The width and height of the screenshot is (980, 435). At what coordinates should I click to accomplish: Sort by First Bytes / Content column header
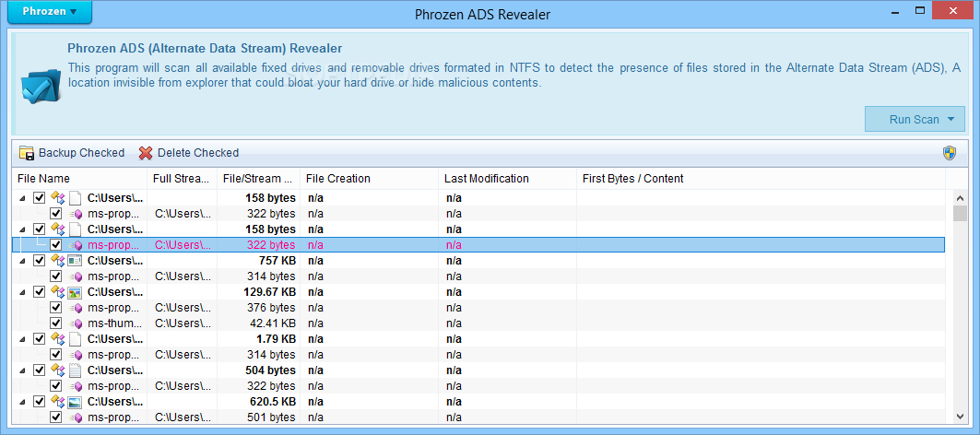(x=761, y=179)
